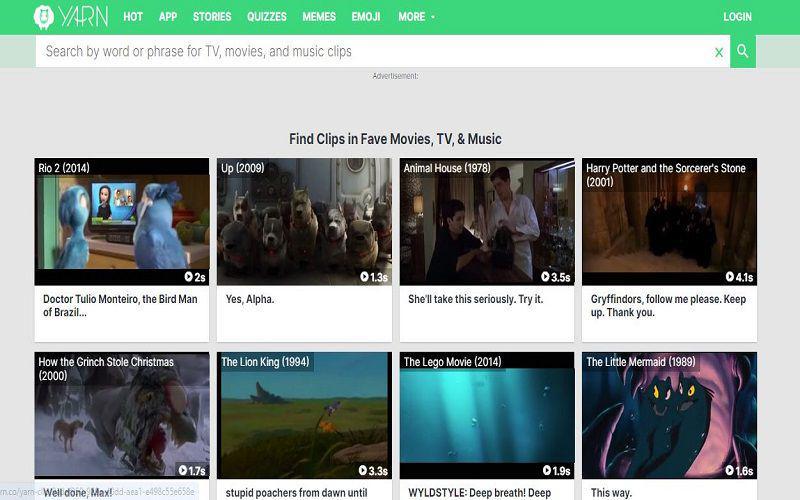This screenshot has height=500, width=800.
Task: Open the QUIZZES section
Action: coord(267,17)
